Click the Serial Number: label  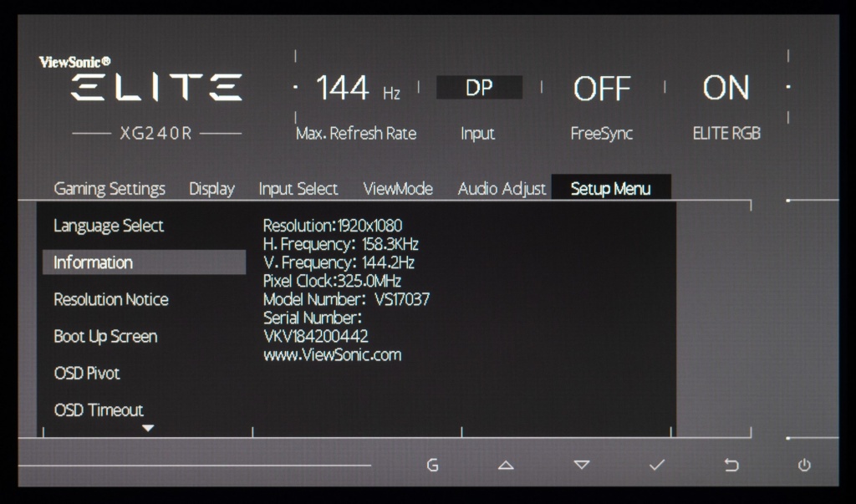click(x=313, y=318)
